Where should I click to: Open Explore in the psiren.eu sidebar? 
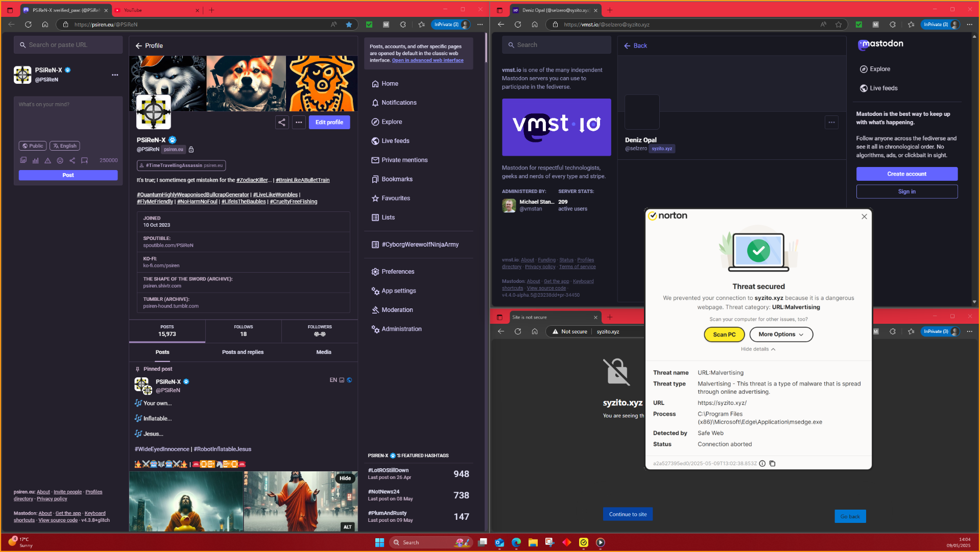(x=387, y=122)
